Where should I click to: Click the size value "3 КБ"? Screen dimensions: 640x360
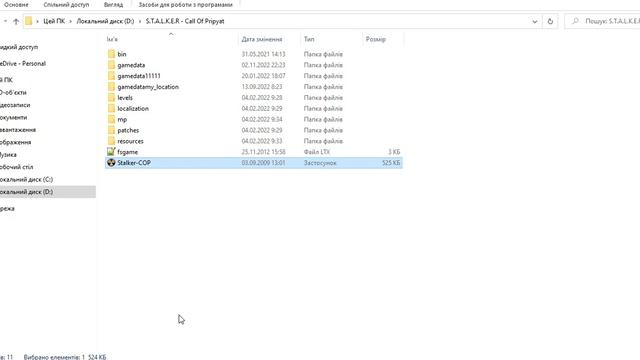394,152
